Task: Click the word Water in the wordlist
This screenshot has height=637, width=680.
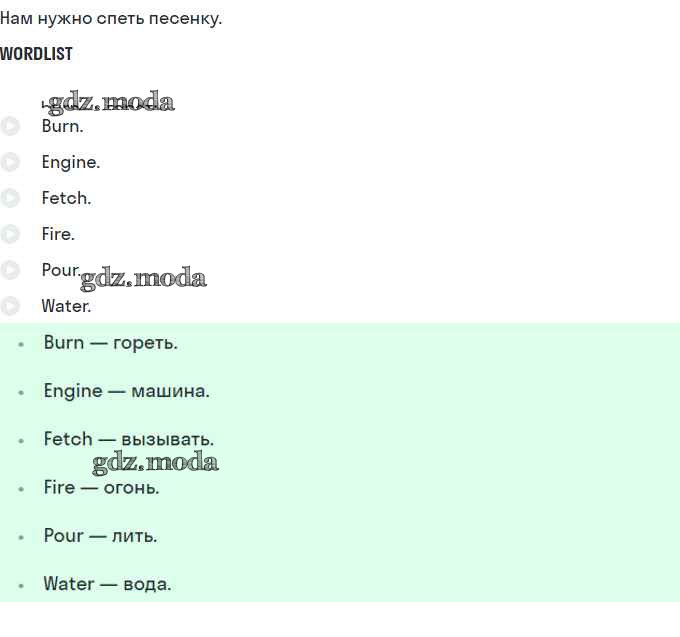Action: [x=66, y=306]
